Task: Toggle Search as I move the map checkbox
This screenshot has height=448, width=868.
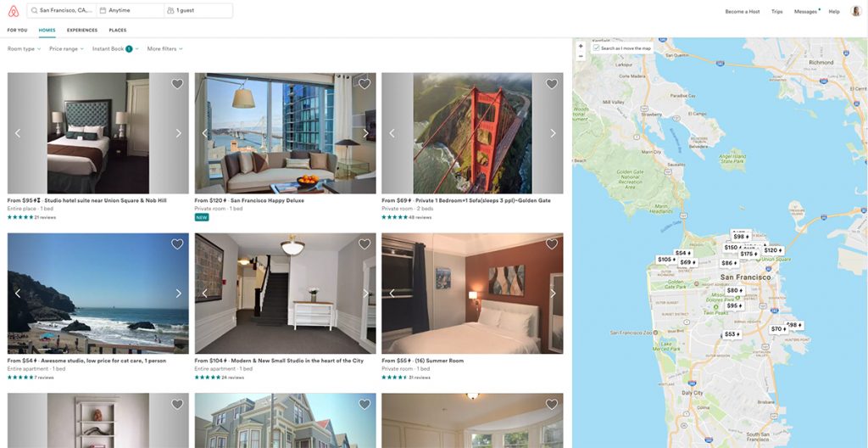Action: 596,48
